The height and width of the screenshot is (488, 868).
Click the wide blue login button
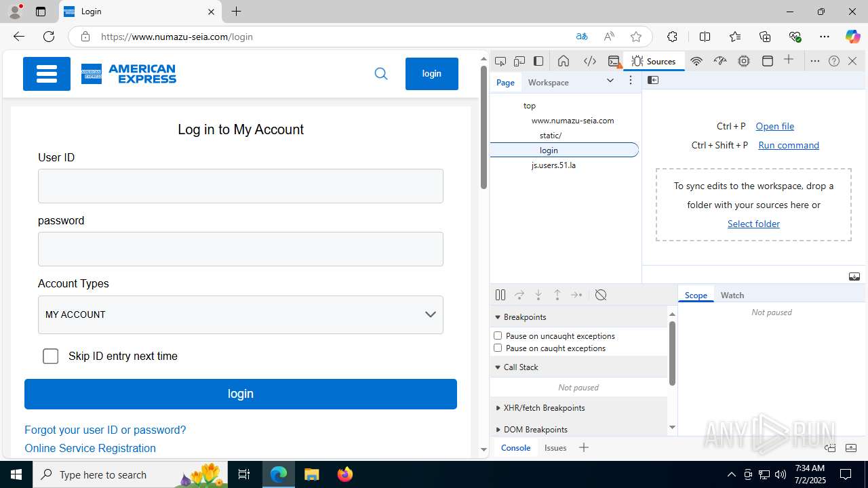pyautogui.click(x=241, y=394)
